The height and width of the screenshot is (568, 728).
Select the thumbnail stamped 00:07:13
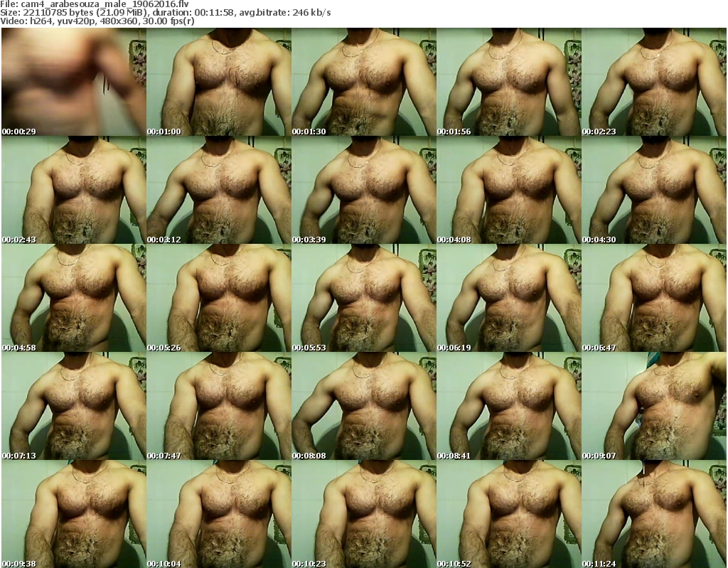point(74,406)
